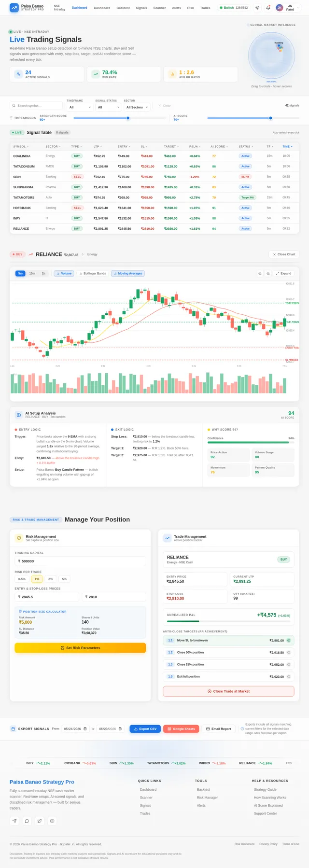Click the Thresholds filter icon
The height and width of the screenshot is (868, 309).
coord(11,118)
